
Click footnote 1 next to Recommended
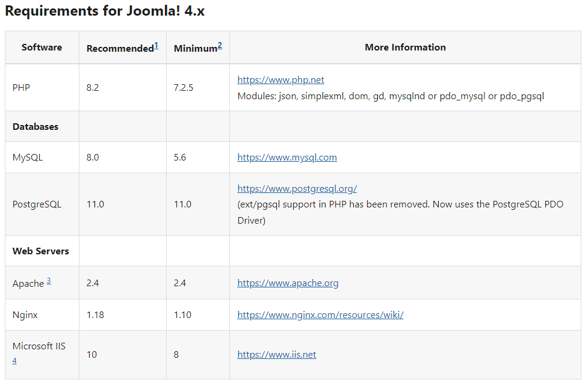[x=156, y=46]
